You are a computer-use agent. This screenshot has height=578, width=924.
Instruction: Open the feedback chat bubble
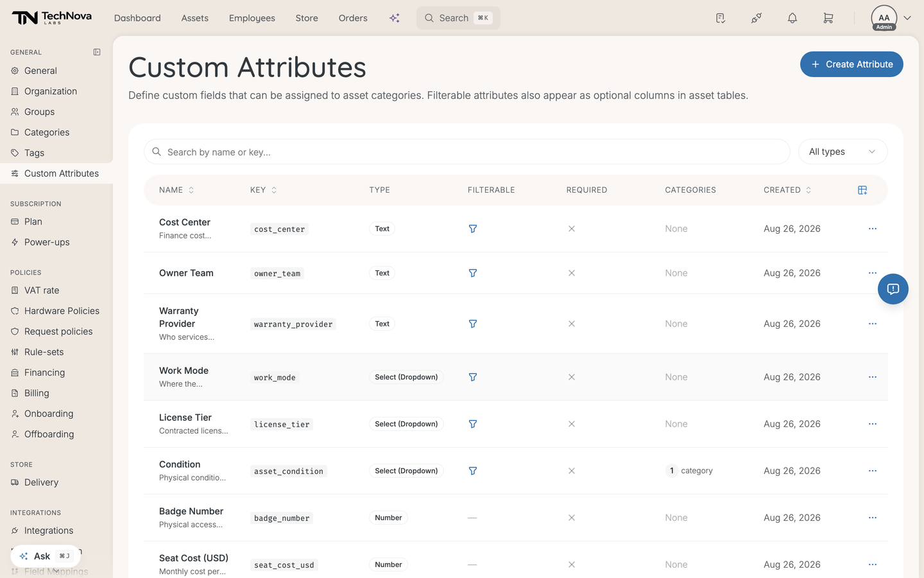[893, 289]
